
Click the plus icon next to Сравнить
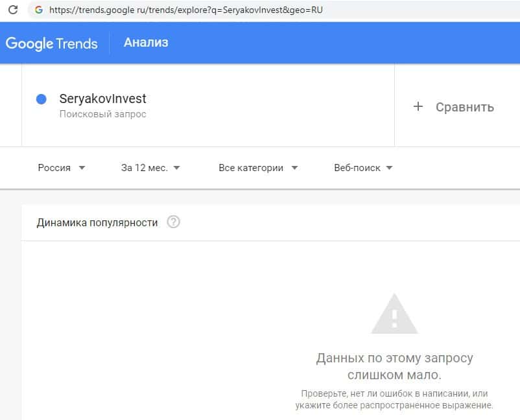pos(418,107)
